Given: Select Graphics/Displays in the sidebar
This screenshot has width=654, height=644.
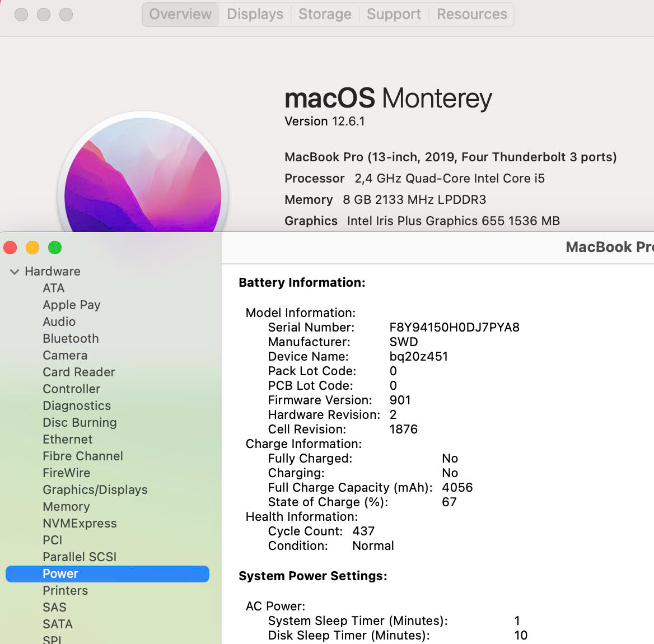Looking at the screenshot, I should [x=95, y=489].
